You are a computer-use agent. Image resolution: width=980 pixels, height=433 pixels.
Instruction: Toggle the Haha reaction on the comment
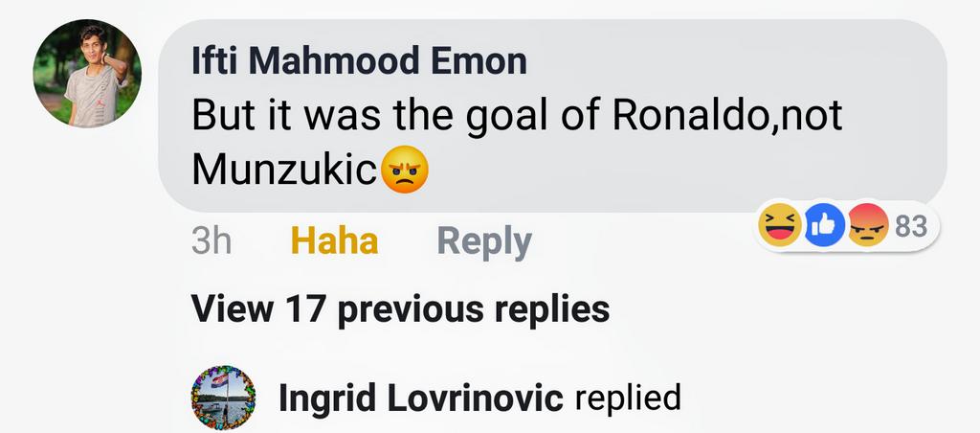(x=334, y=241)
